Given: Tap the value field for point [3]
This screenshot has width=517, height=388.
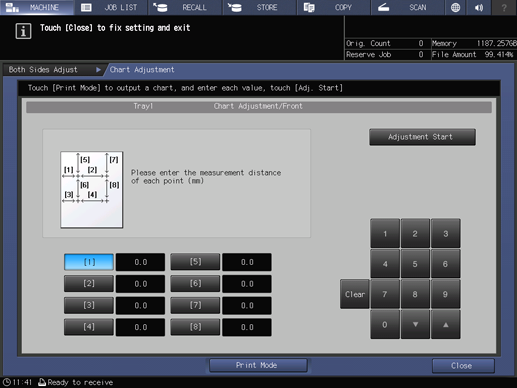Looking at the screenshot, I should pyautogui.click(x=140, y=305).
